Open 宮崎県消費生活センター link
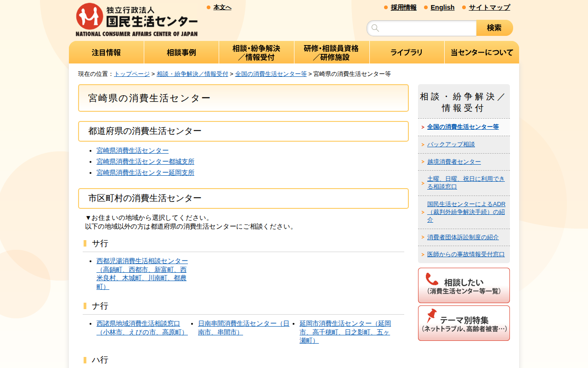The height and width of the screenshot is (368, 588). (132, 150)
